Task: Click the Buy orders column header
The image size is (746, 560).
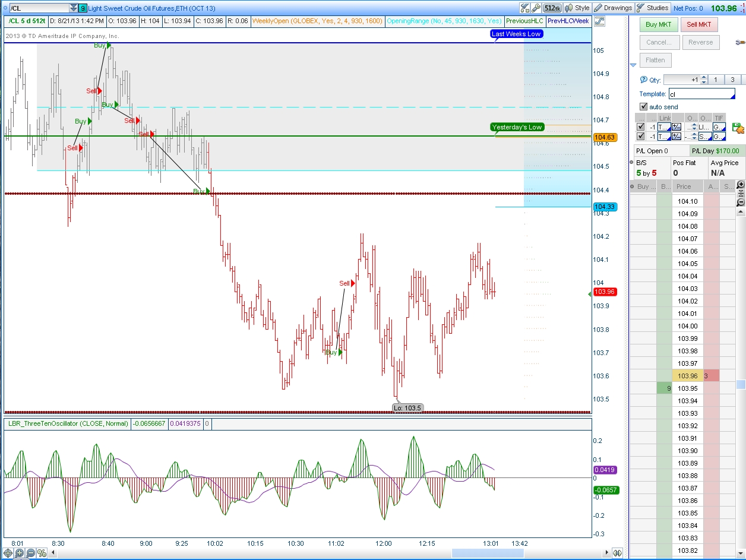Action: pos(643,186)
